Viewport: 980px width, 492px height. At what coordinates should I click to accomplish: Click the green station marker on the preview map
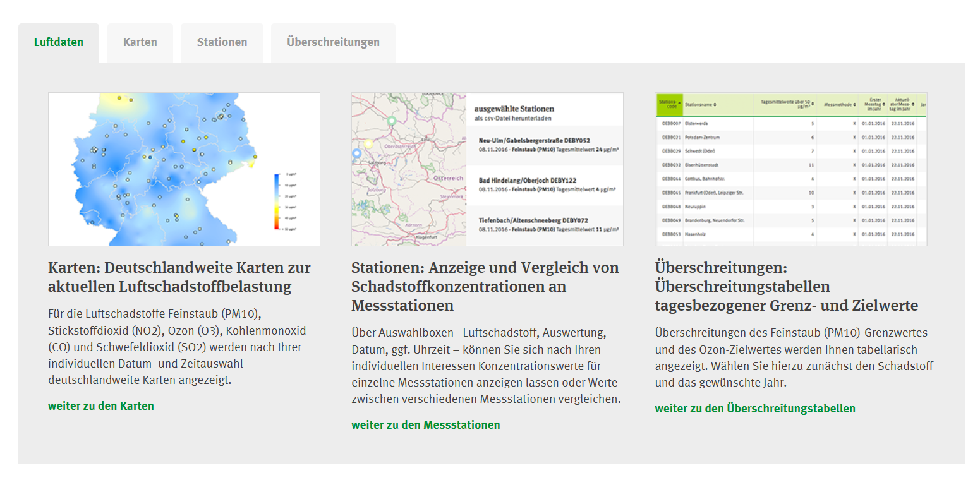coord(391,121)
